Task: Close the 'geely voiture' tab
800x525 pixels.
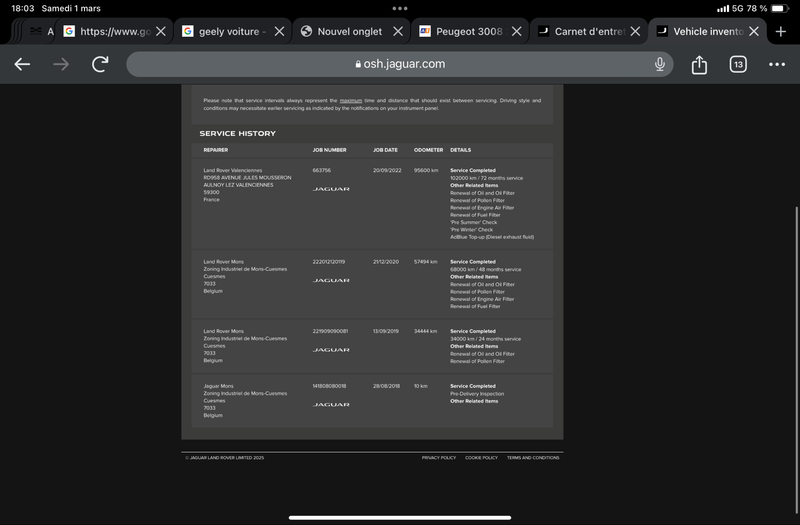Action: click(x=279, y=32)
